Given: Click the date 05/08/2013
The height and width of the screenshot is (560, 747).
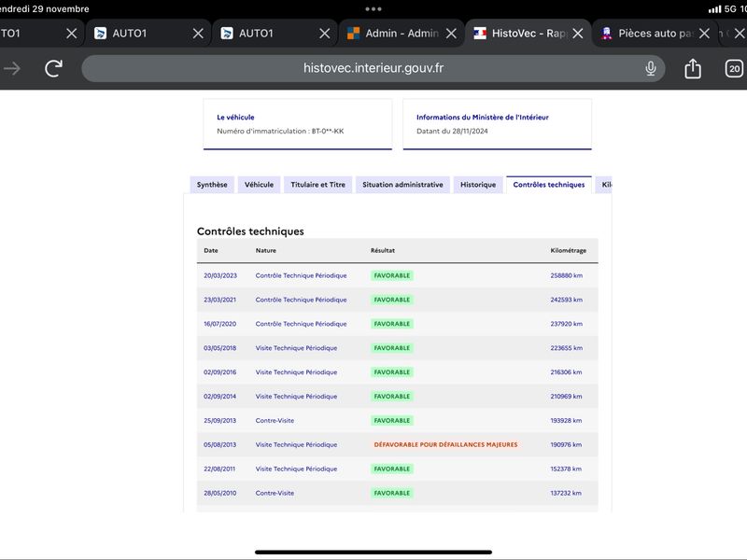Looking at the screenshot, I should [x=219, y=445].
